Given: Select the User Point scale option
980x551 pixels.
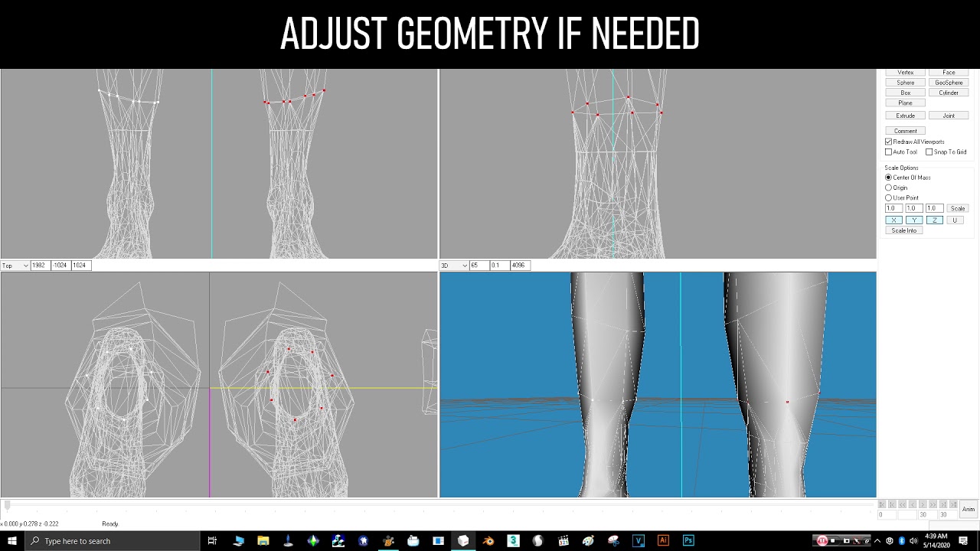Looking at the screenshot, I should [888, 197].
